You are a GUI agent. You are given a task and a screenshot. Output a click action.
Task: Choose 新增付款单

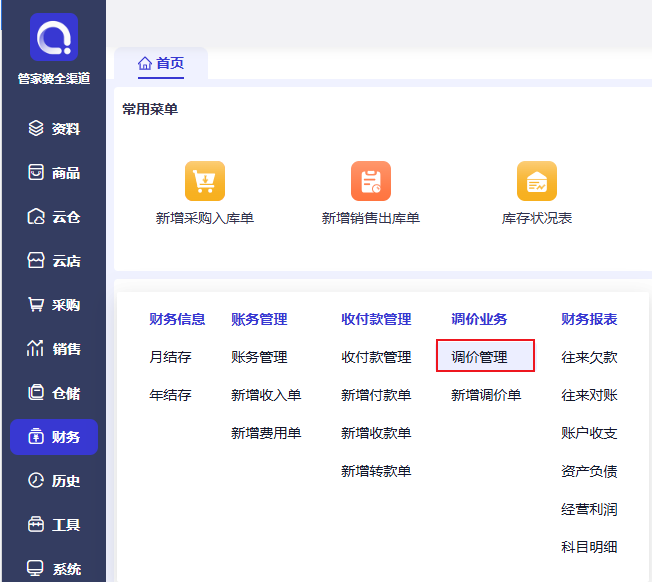point(376,395)
